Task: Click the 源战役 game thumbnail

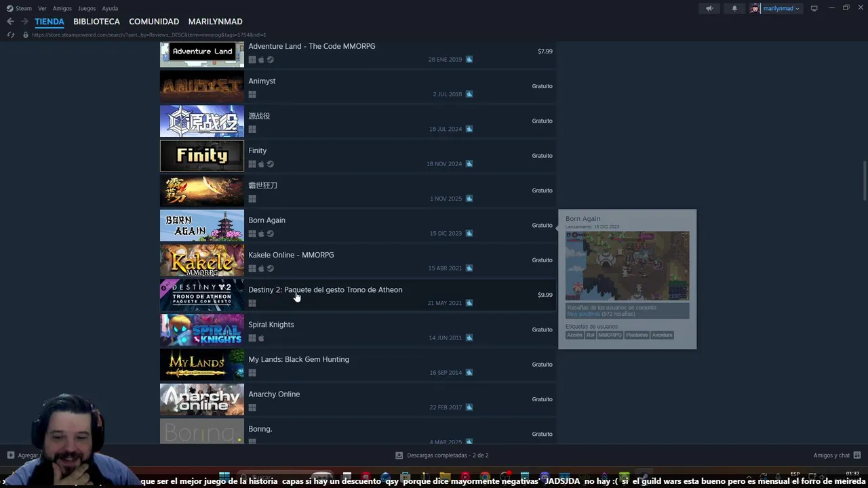Action: (202, 121)
